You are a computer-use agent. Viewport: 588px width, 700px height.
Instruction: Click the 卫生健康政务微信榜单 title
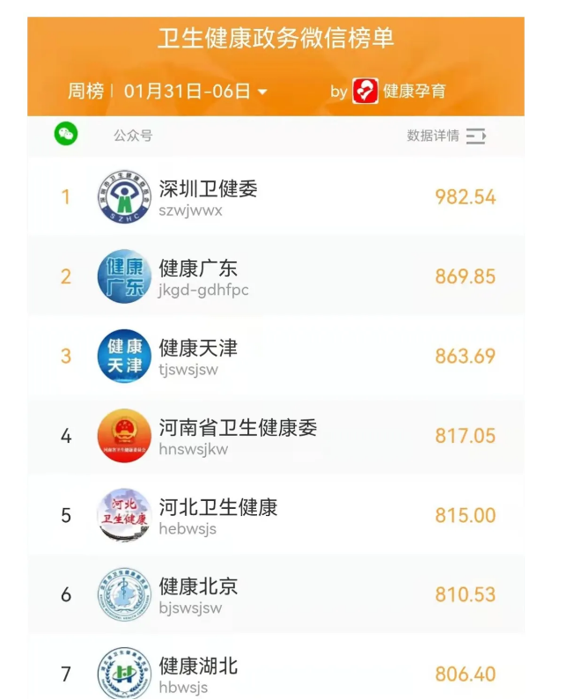pos(276,39)
